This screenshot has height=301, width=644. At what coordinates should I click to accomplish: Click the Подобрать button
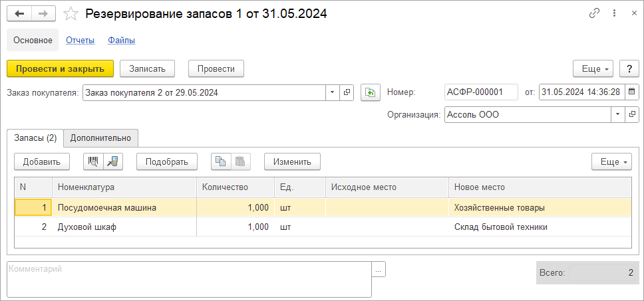coord(167,161)
